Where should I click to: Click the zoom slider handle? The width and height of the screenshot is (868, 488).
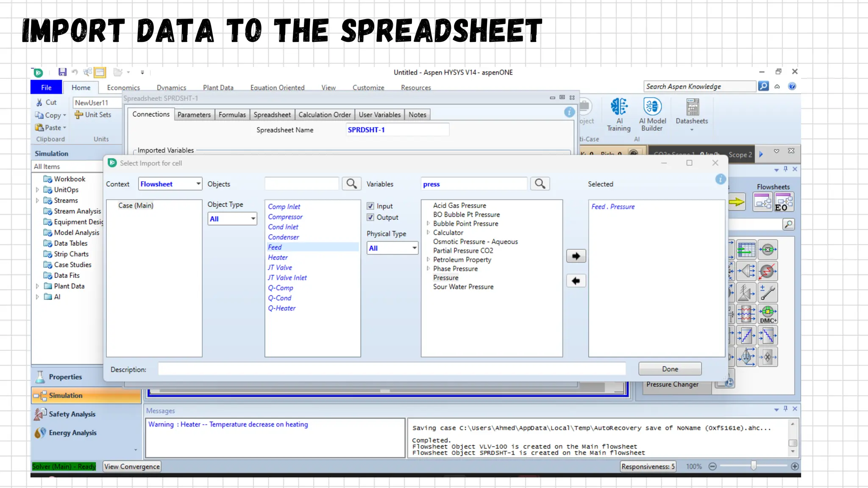point(753,466)
